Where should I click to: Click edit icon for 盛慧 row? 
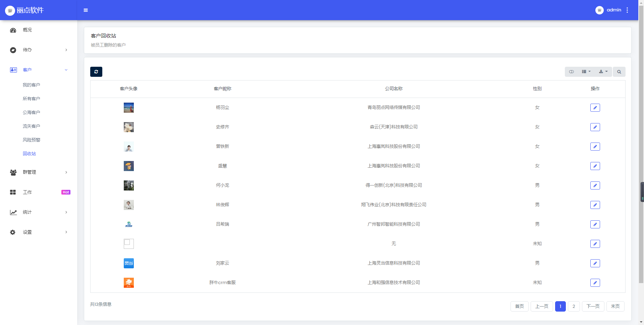[595, 166]
